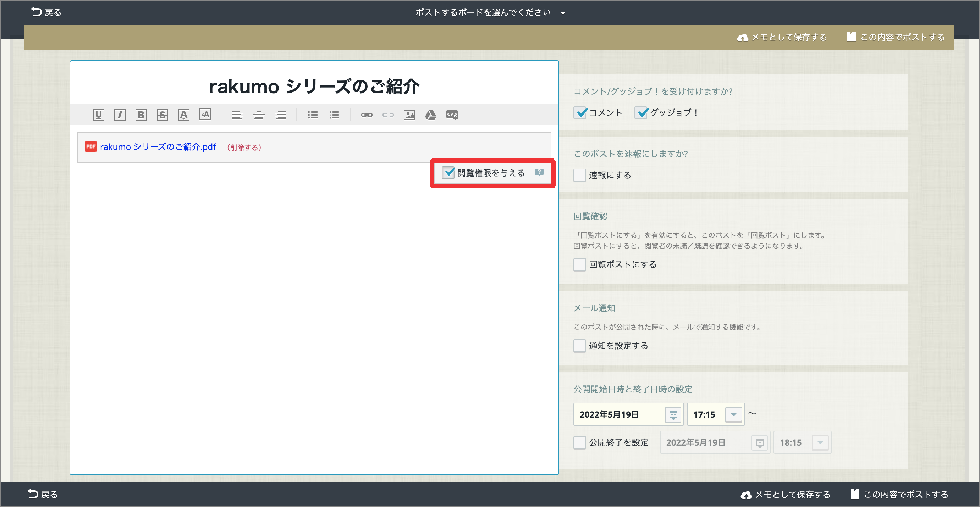Screen dimensions: 980x507
Task: Click メモとして保存する in the bottom bar
Action: pos(786,494)
